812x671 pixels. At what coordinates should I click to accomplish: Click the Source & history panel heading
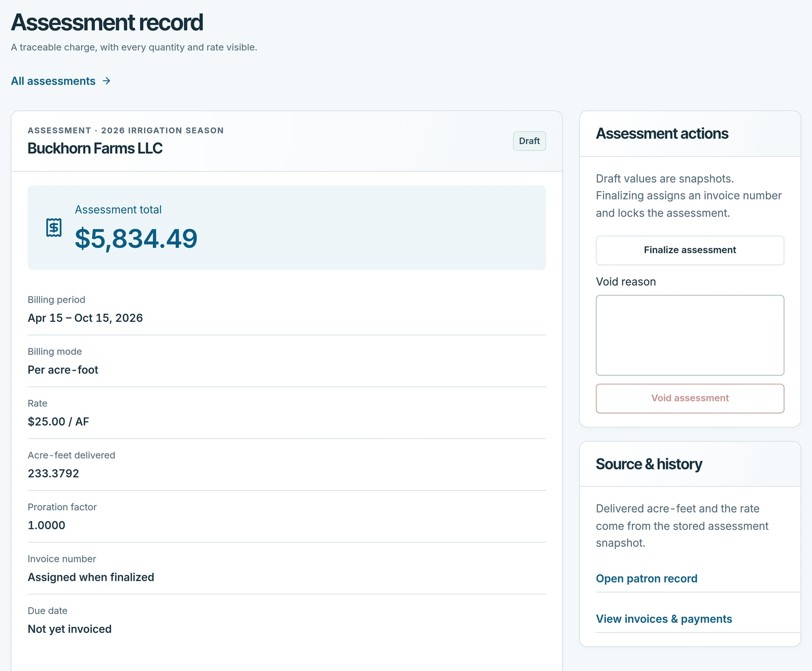click(x=649, y=464)
